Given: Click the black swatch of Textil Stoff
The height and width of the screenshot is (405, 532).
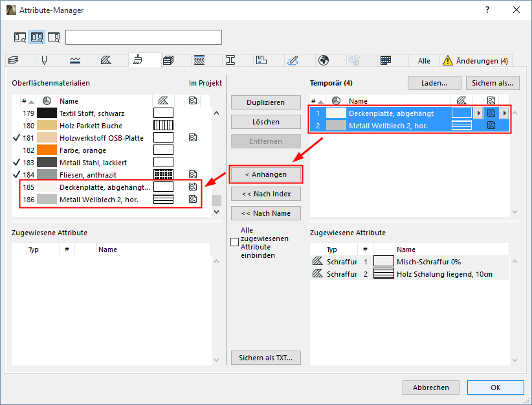Looking at the screenshot, I should point(47,113).
